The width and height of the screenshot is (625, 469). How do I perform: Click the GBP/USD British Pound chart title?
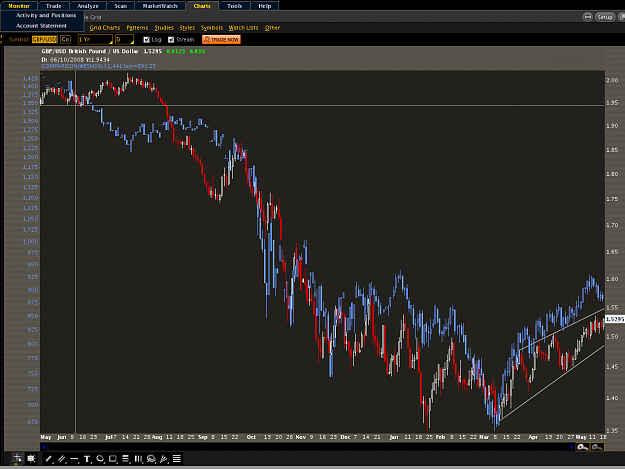(90, 51)
